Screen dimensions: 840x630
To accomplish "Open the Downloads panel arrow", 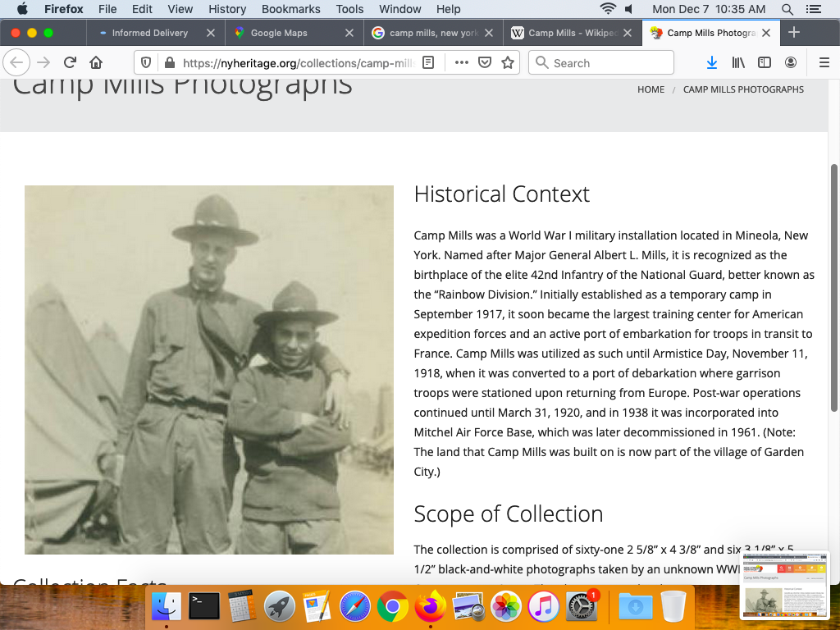I will tap(712, 62).
